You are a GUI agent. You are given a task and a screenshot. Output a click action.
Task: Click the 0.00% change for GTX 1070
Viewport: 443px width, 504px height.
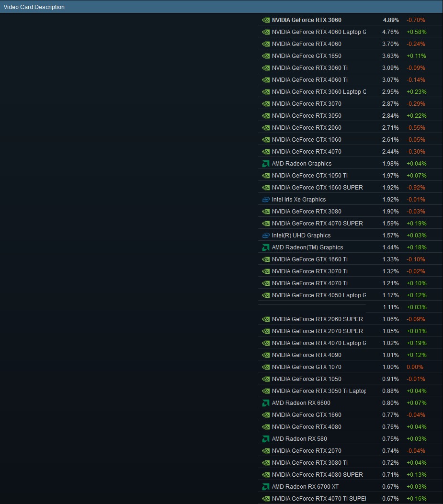[415, 367]
